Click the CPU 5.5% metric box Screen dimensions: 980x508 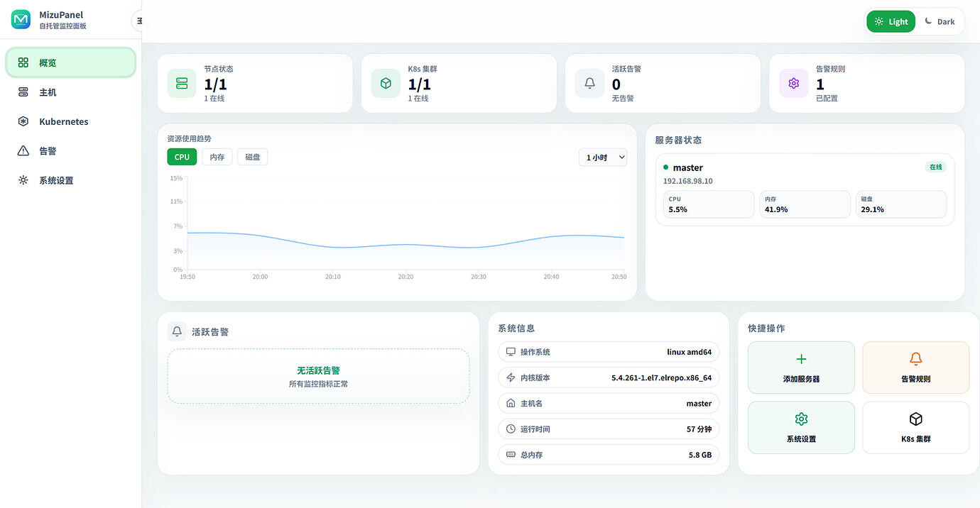tap(709, 204)
